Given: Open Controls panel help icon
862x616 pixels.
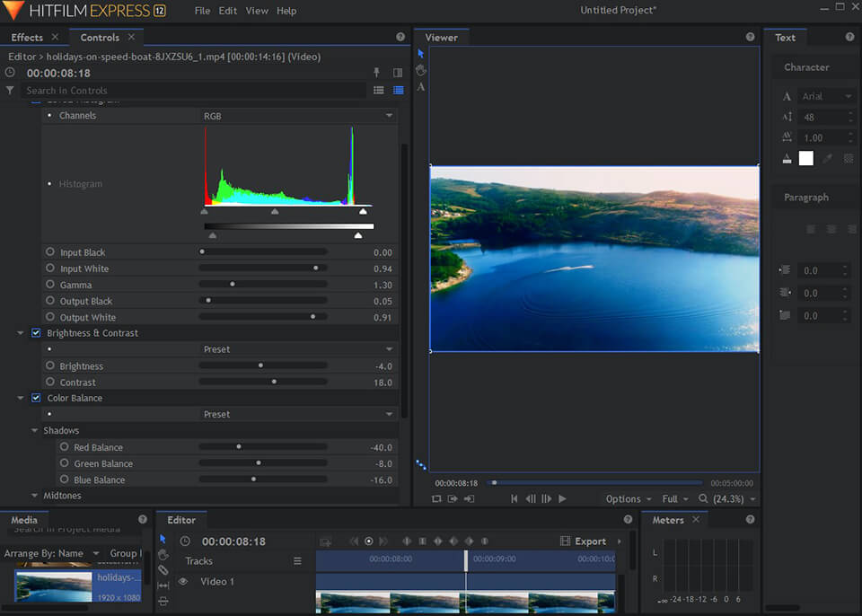Looking at the screenshot, I should (400, 37).
